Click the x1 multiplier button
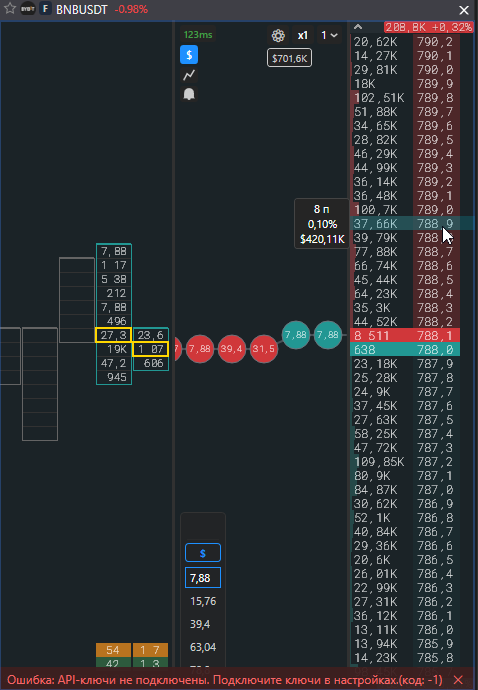 click(302, 35)
